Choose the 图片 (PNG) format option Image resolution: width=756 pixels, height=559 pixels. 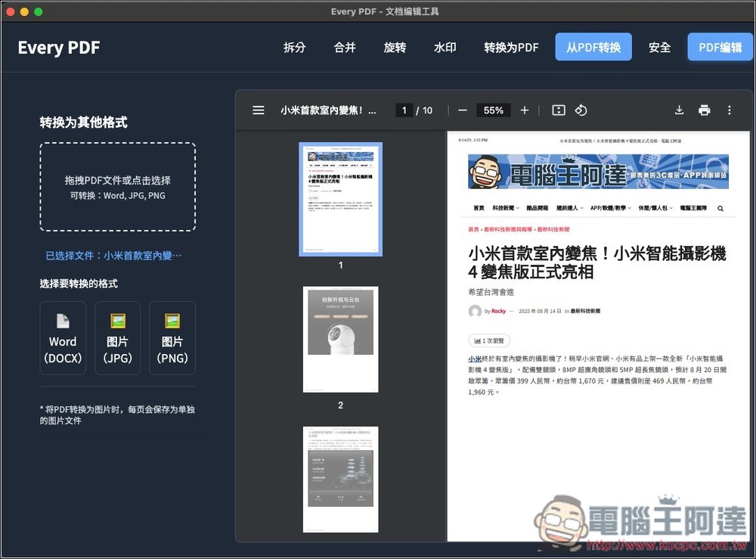[172, 338]
